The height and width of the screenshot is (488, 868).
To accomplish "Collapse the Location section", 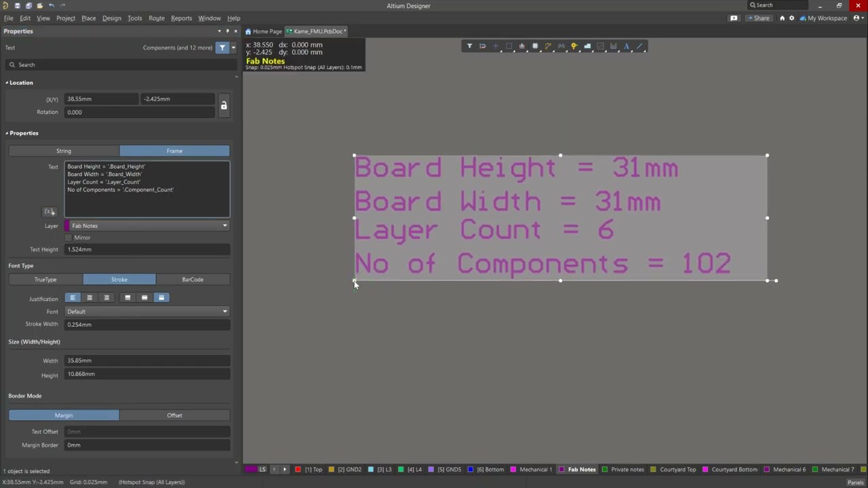I will point(7,83).
